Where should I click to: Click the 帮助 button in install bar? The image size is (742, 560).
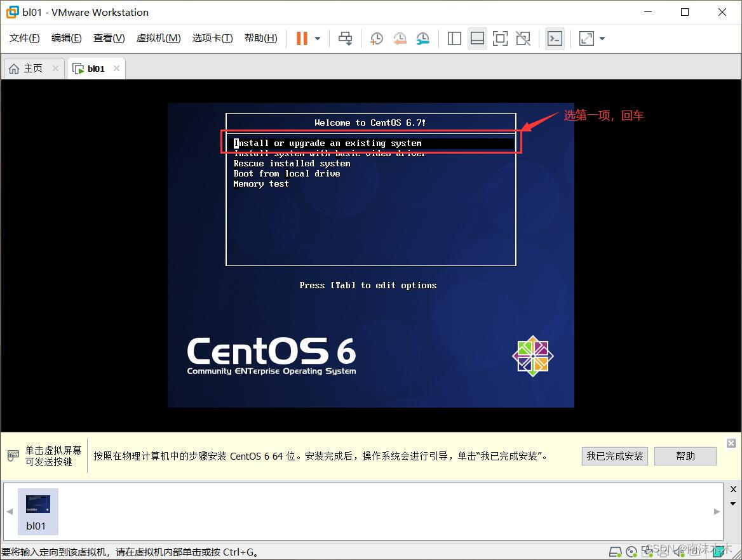click(x=685, y=457)
